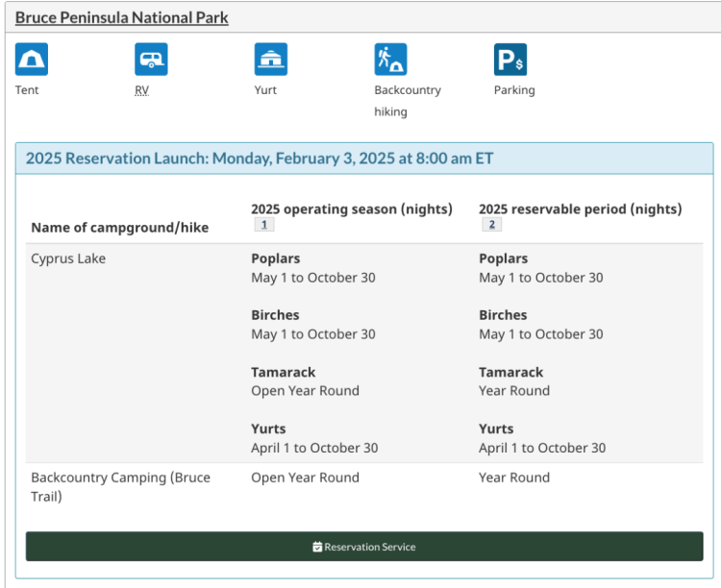Click Yurts in the operating season column
Viewport: 721px width, 588px height.
pyautogui.click(x=268, y=429)
